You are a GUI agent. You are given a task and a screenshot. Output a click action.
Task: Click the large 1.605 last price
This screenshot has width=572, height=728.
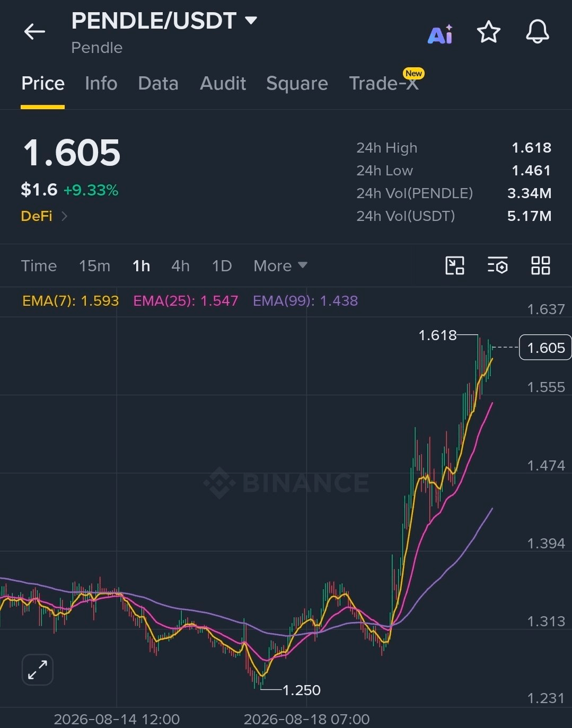[x=72, y=153]
